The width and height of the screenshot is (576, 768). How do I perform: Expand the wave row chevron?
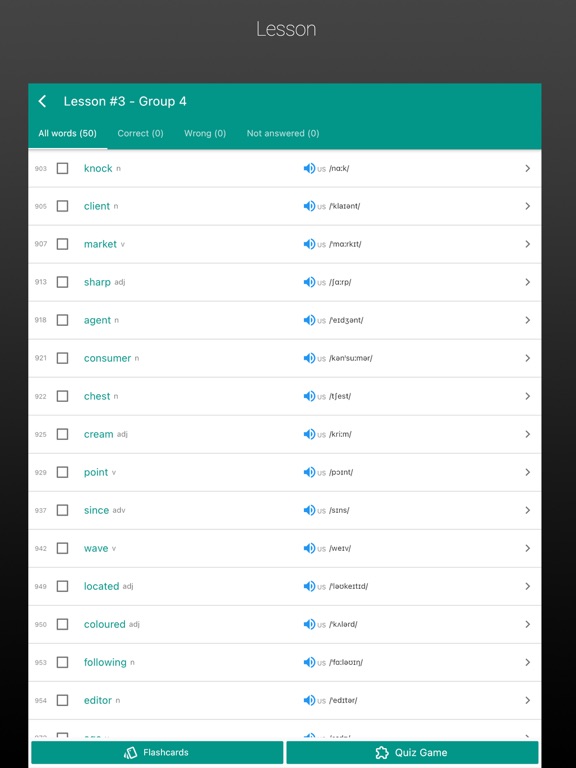click(x=528, y=548)
